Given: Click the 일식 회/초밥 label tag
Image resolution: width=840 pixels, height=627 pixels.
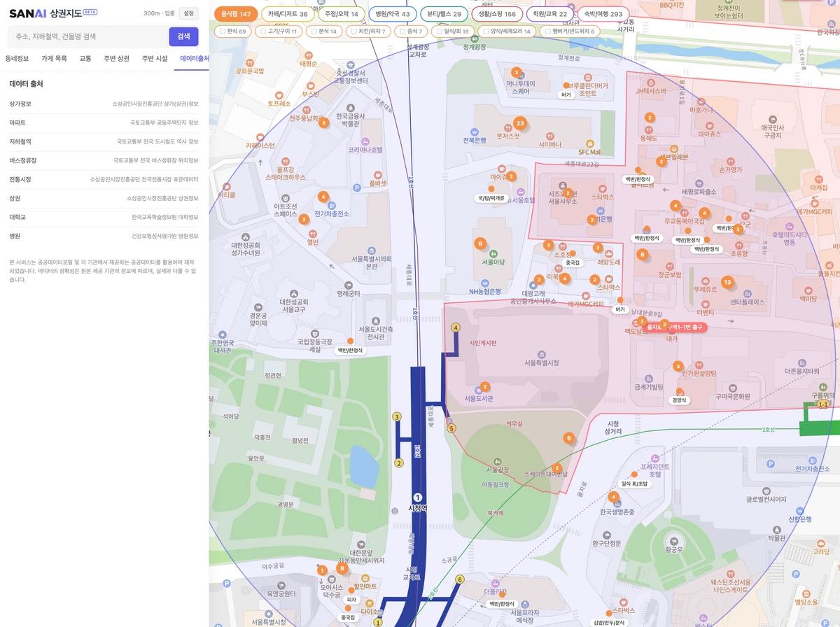Looking at the screenshot, I should [x=633, y=484].
